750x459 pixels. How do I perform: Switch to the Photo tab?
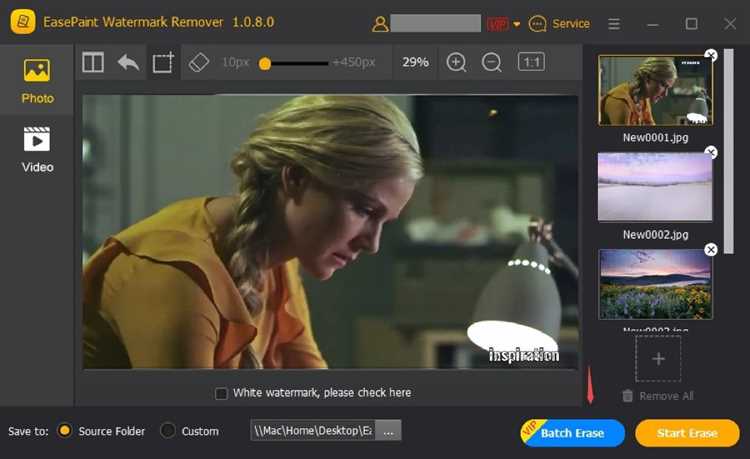[37, 81]
